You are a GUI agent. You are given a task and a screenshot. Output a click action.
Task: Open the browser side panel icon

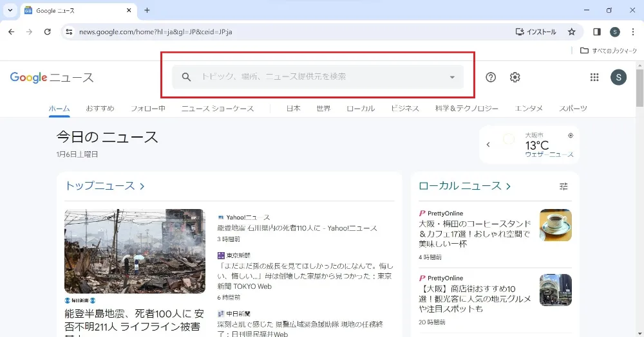pyautogui.click(x=597, y=32)
